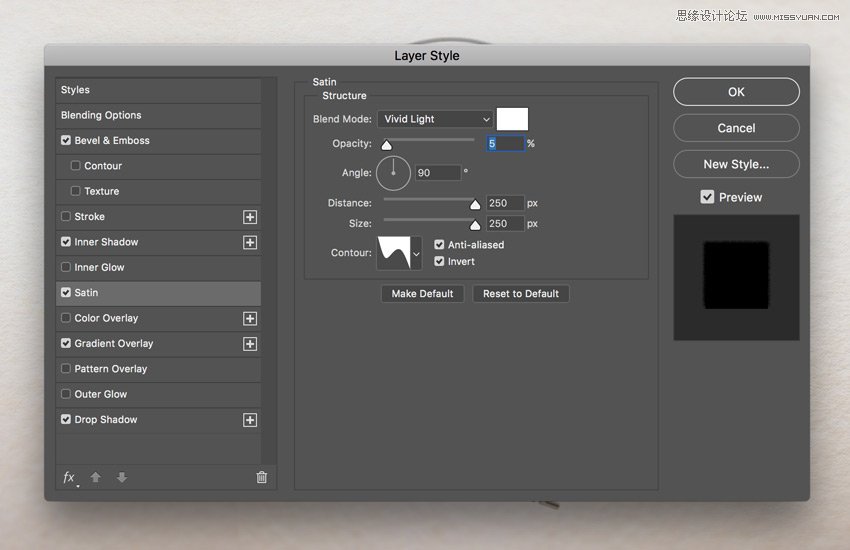Toggle the Preview checkbox
This screenshot has width=850, height=550.
(707, 197)
